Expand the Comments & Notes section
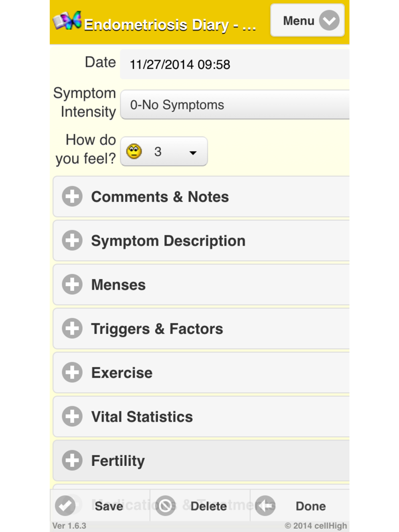Viewport: 399px width, 532px height. [160, 197]
